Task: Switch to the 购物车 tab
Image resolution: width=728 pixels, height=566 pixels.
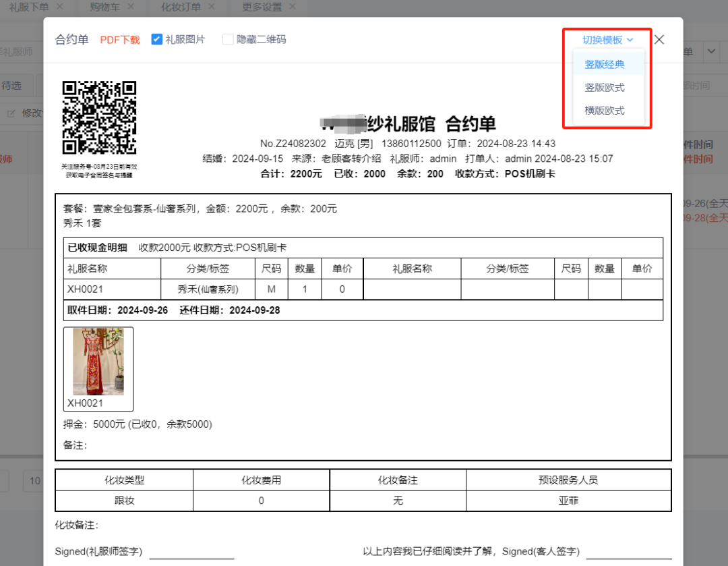Action: (x=104, y=7)
